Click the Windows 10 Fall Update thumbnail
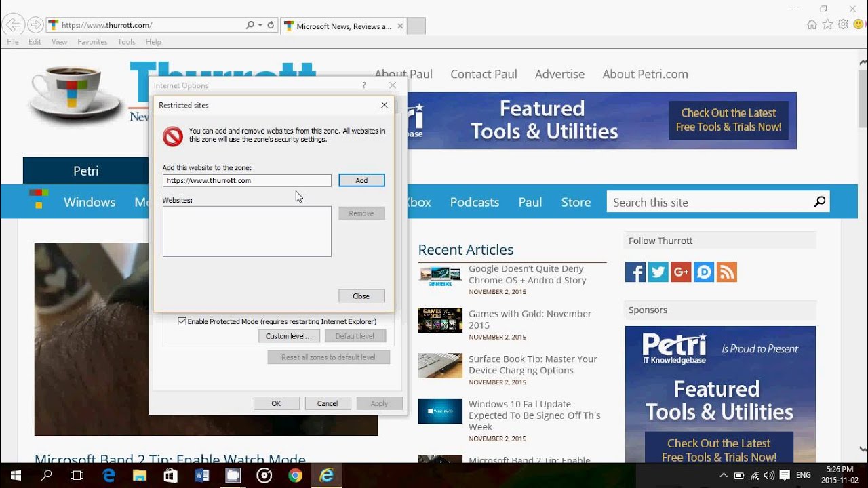 point(440,411)
